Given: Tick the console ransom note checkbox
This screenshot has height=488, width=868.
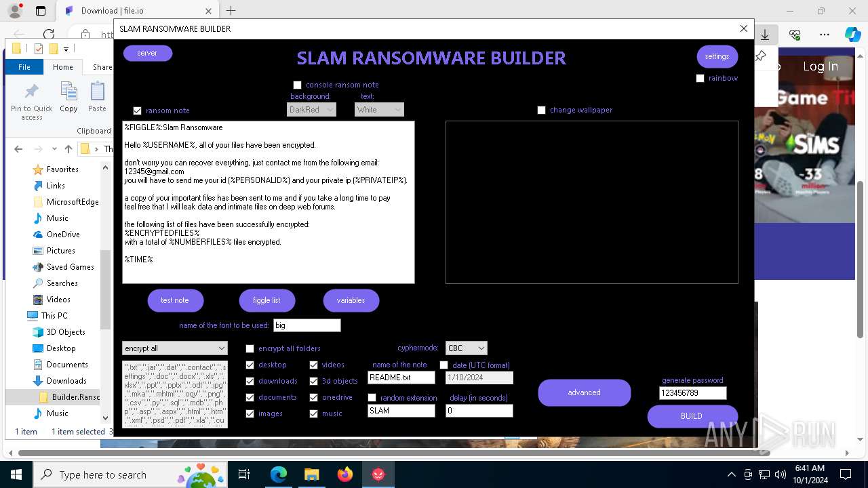Looking at the screenshot, I should (x=297, y=85).
